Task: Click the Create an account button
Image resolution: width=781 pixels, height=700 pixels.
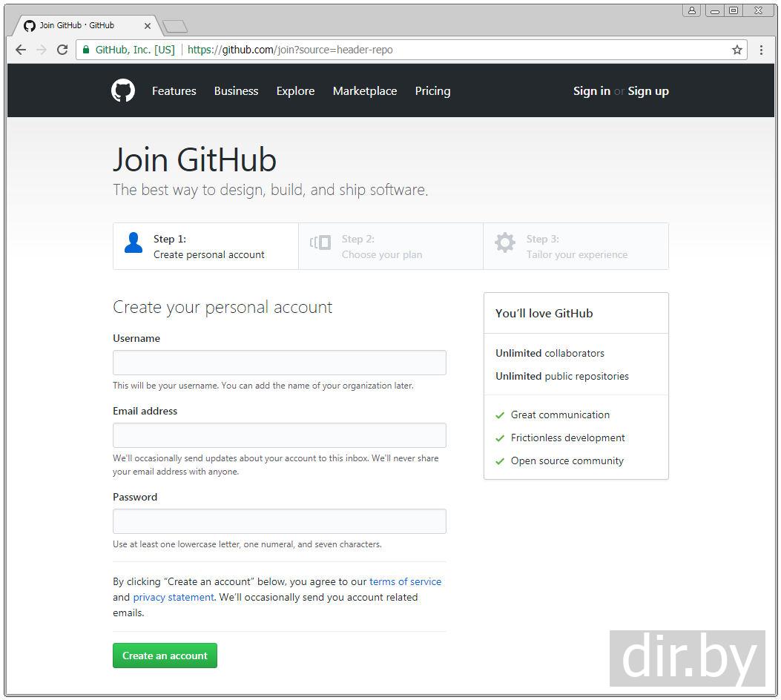Action: 165,656
